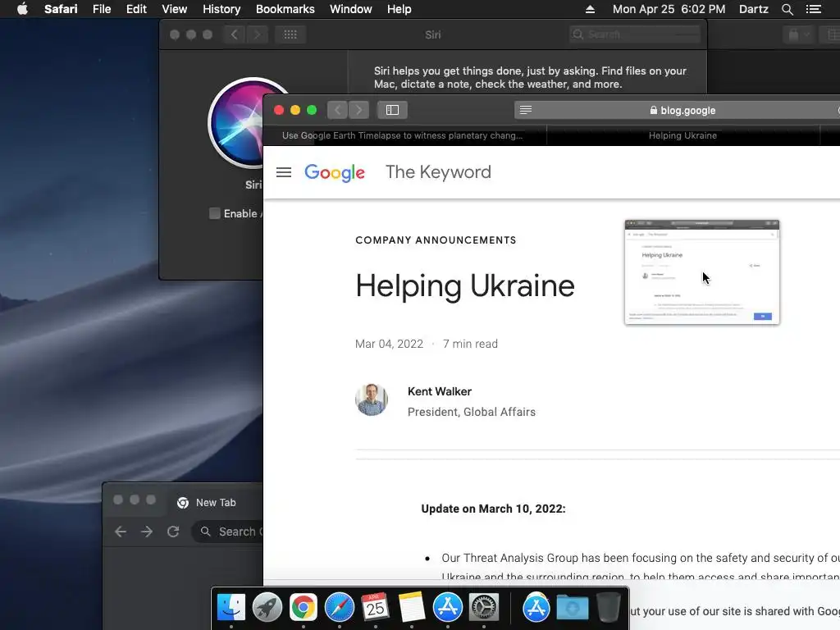Open the Help menu

click(399, 9)
